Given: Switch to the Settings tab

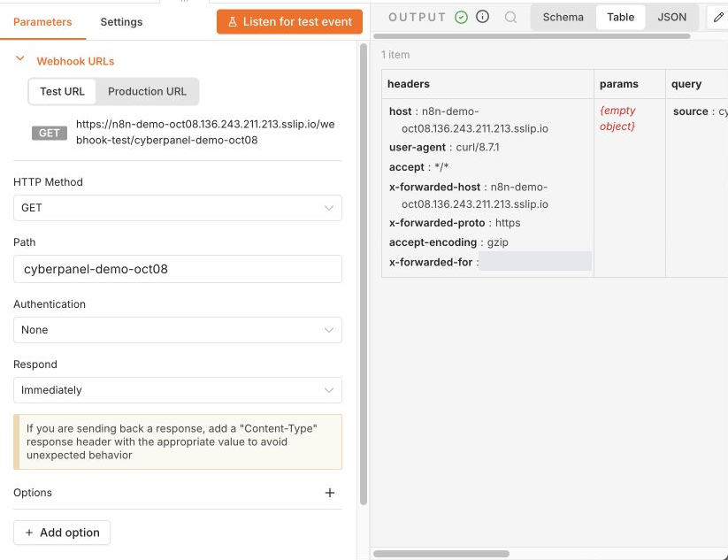Looking at the screenshot, I should (x=122, y=22).
